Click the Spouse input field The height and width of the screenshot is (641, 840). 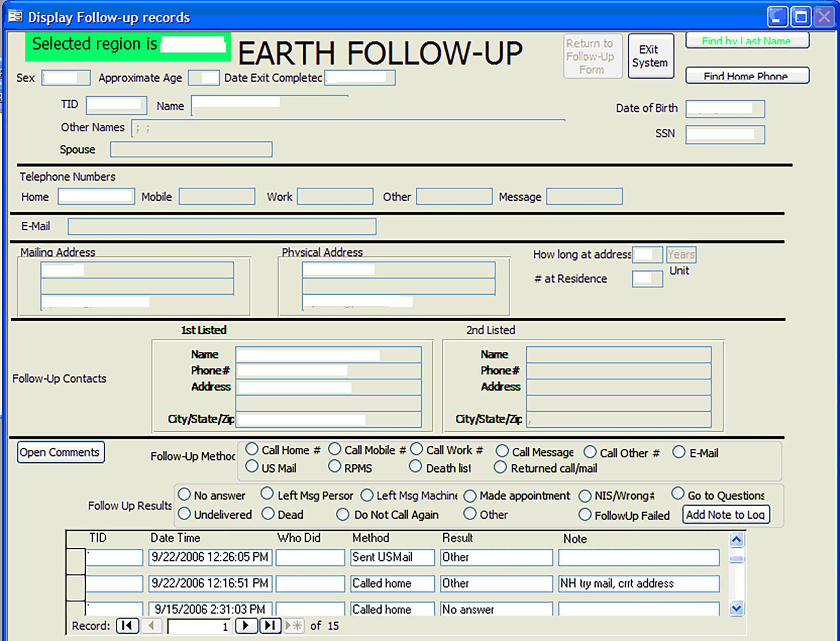pyautogui.click(x=191, y=149)
